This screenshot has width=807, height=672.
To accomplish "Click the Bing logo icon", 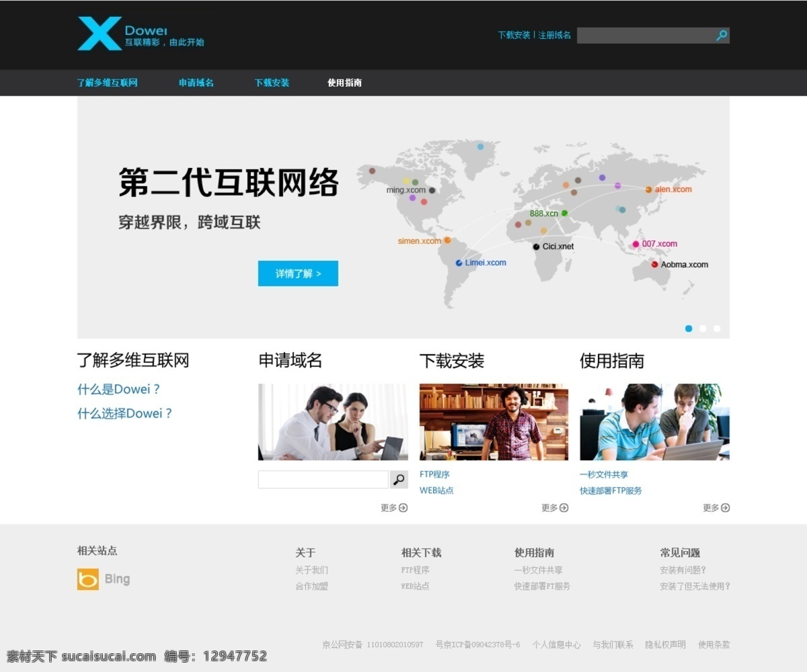I will point(88,579).
